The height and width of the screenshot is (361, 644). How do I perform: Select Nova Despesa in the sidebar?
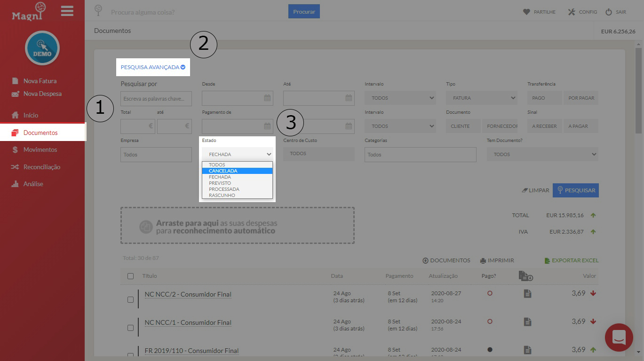pos(41,94)
